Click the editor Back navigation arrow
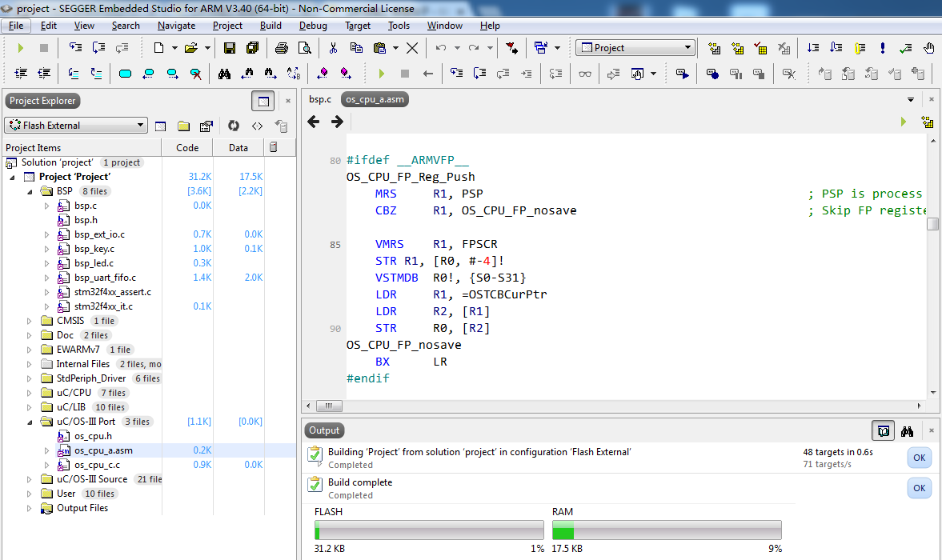 pos(314,122)
